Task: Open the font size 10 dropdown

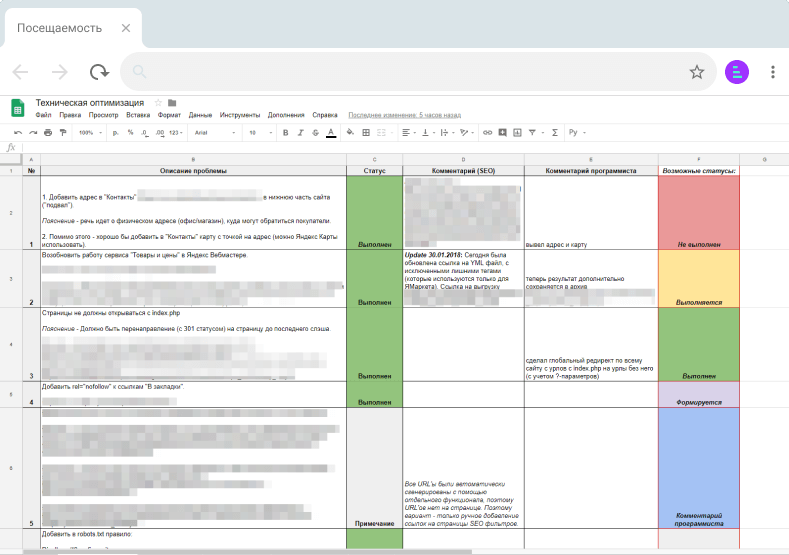Action: [x=260, y=133]
